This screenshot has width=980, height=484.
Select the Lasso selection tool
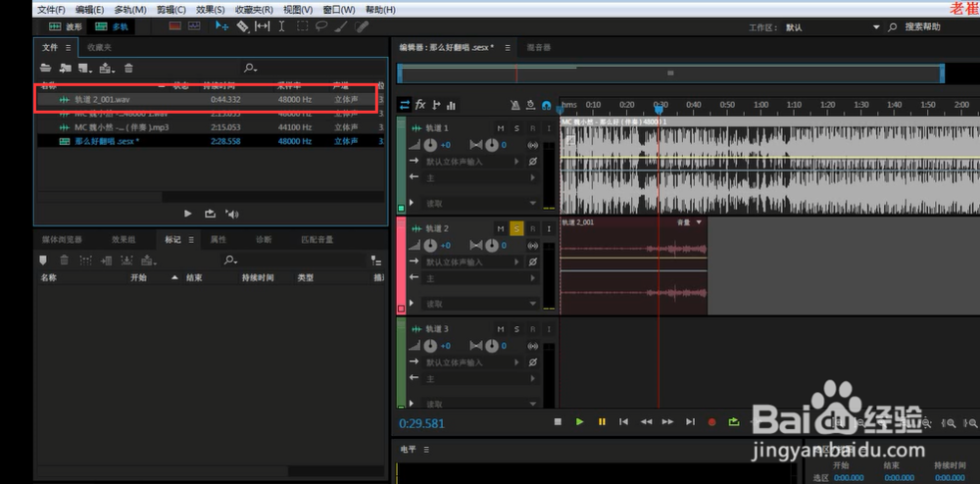[321, 26]
